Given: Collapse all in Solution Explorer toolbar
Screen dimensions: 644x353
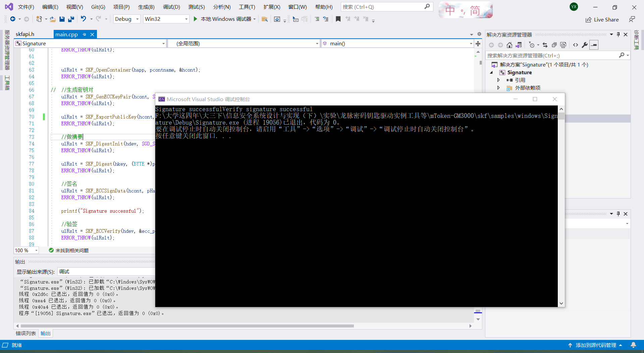Looking at the screenshot, I should pos(554,45).
